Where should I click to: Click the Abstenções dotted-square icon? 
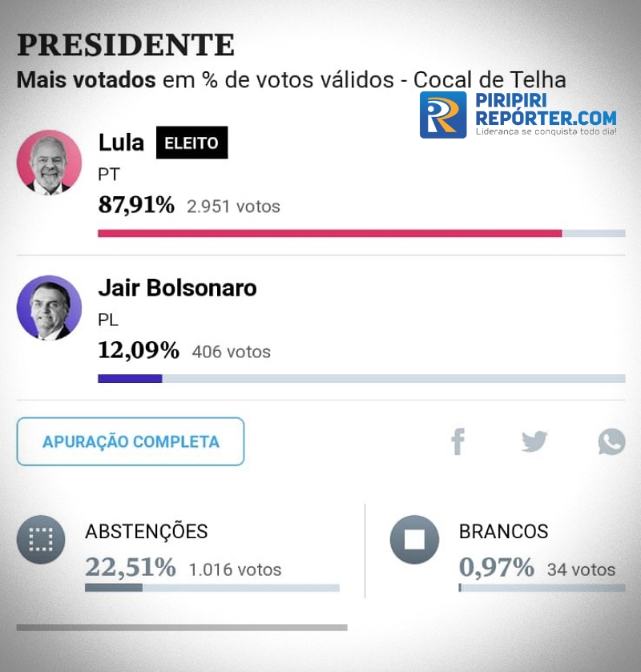[40, 539]
